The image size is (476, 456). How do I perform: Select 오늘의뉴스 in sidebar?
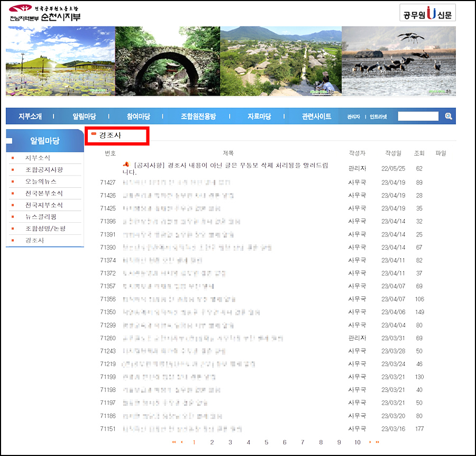pos(41,181)
